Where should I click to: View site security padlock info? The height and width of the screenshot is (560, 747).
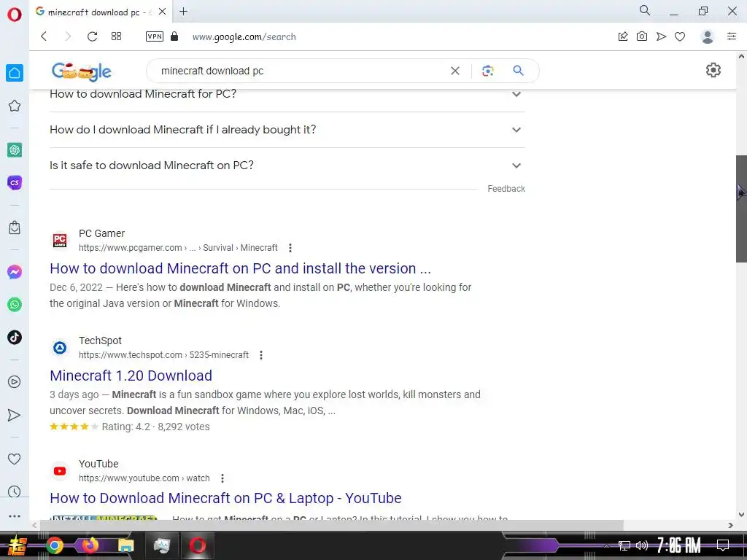(174, 36)
